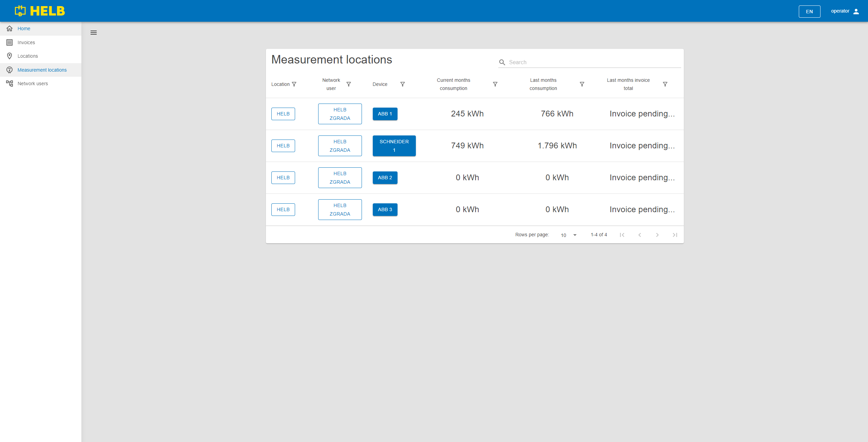
Task: Click HELB location in ABB 3 row
Action: [283, 209]
